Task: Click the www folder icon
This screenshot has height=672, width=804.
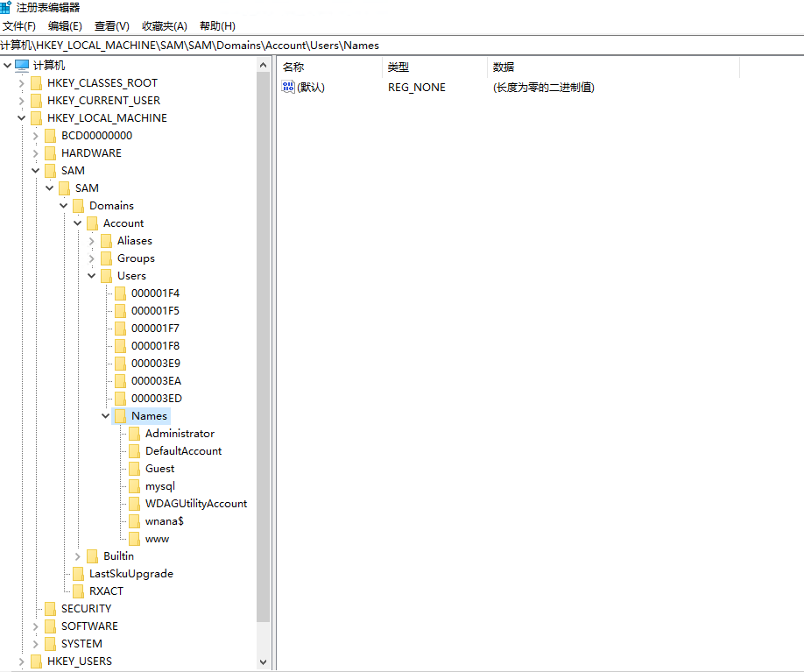Action: [134, 539]
